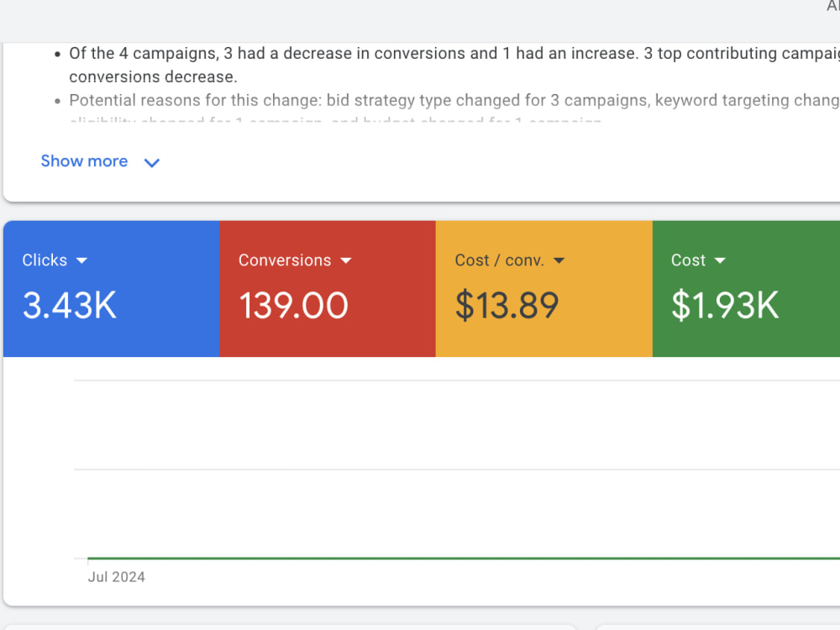Click the green Cost line in chart
Viewport: 840px width, 630px height.
click(464, 559)
